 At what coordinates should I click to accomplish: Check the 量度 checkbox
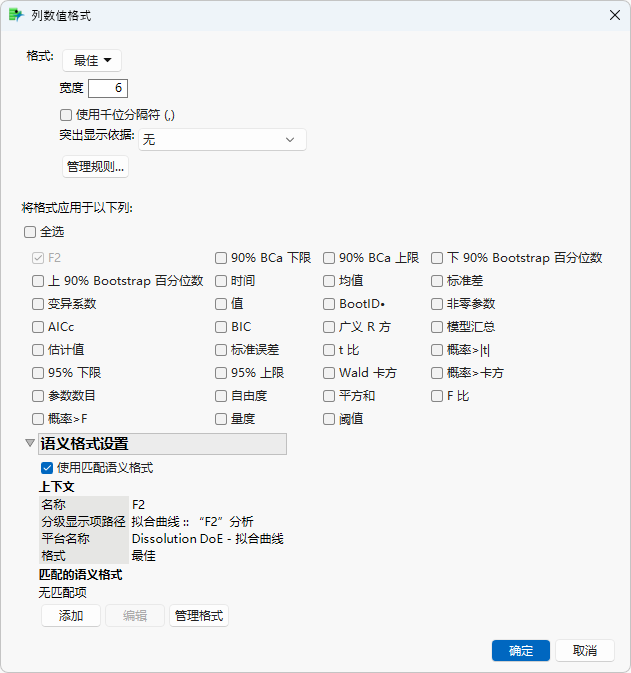pyautogui.click(x=221, y=419)
